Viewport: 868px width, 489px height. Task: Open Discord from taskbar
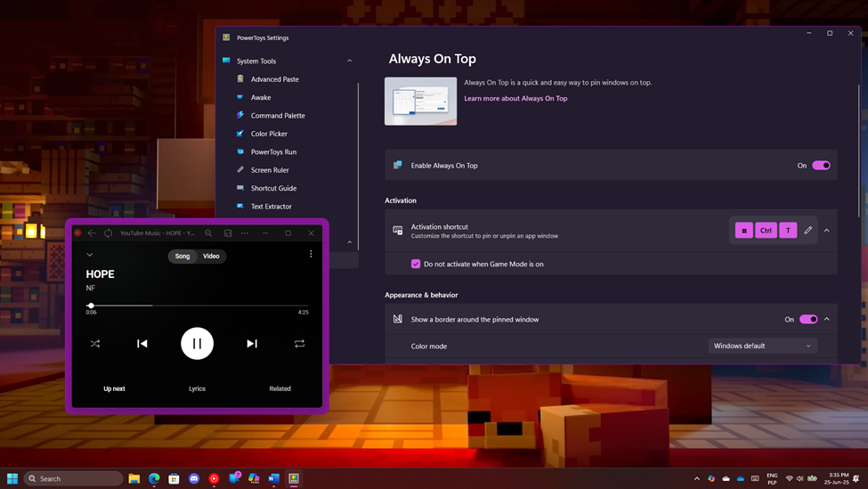tap(194, 478)
